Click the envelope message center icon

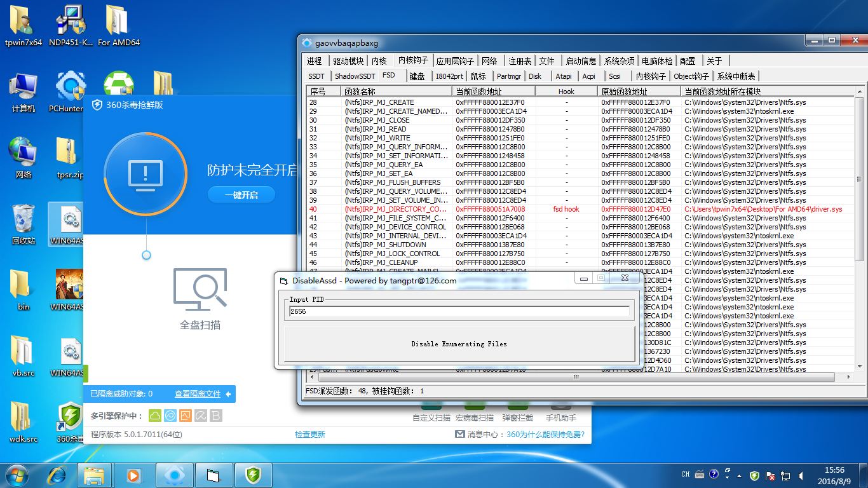[460, 434]
